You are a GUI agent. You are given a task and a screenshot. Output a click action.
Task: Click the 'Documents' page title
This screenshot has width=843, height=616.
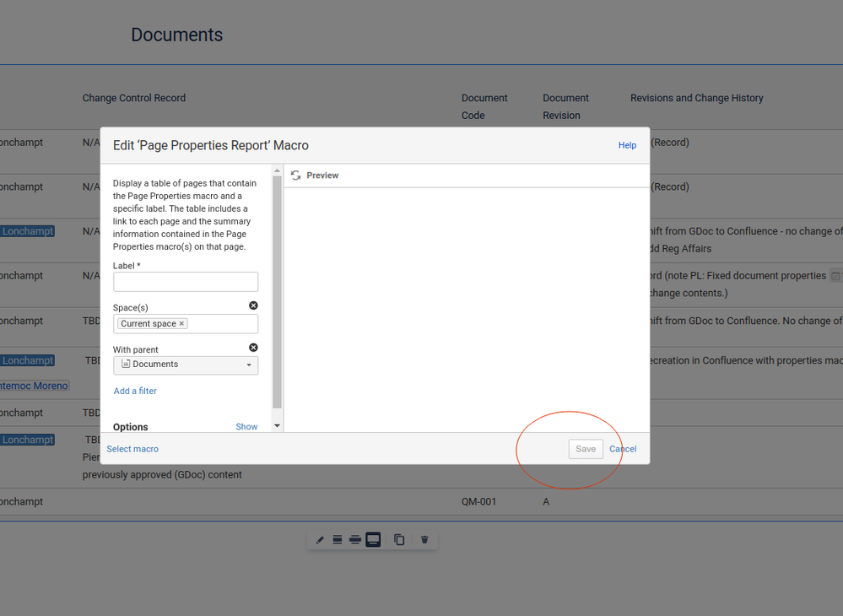click(177, 35)
